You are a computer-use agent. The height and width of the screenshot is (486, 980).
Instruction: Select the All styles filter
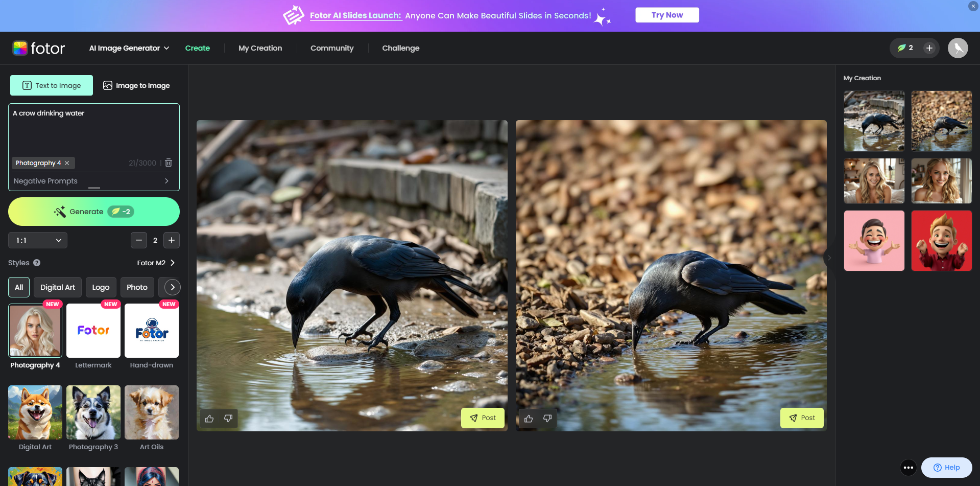[x=19, y=287]
